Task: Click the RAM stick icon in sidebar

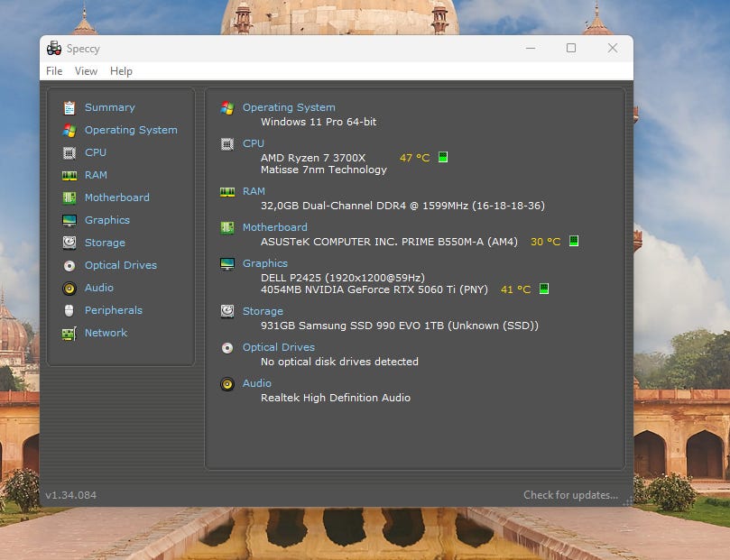Action: coord(69,175)
